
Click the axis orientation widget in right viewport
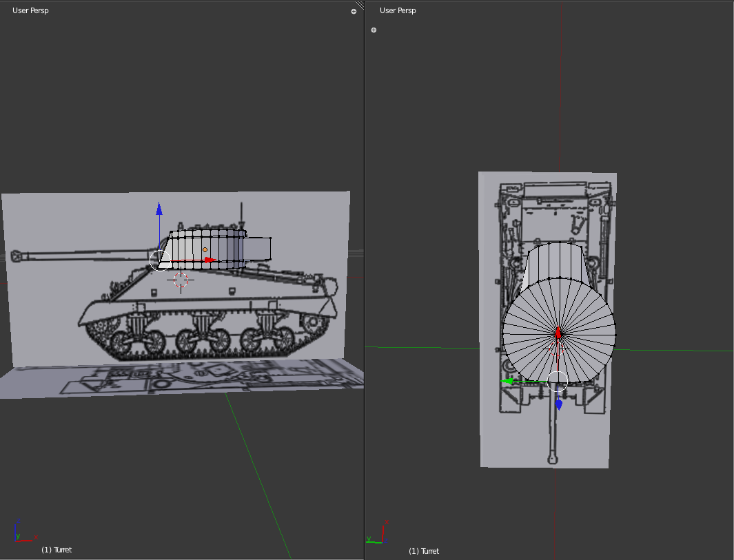point(378,532)
